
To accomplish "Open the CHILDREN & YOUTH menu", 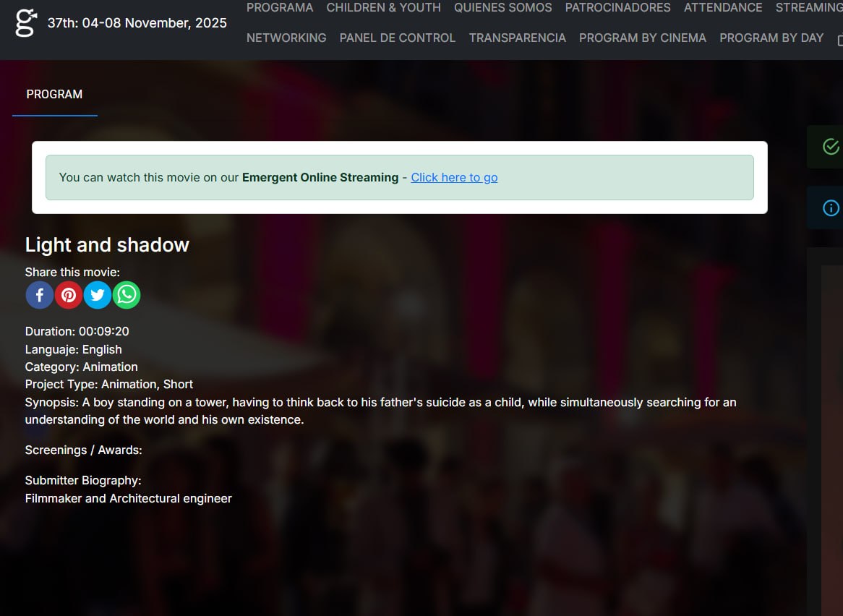I will point(383,8).
